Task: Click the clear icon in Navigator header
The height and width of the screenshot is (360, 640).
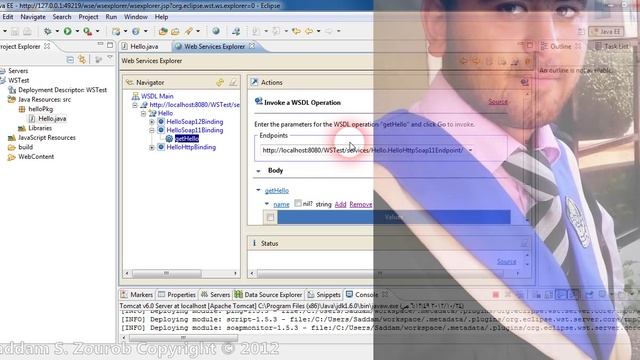Action: (x=233, y=82)
